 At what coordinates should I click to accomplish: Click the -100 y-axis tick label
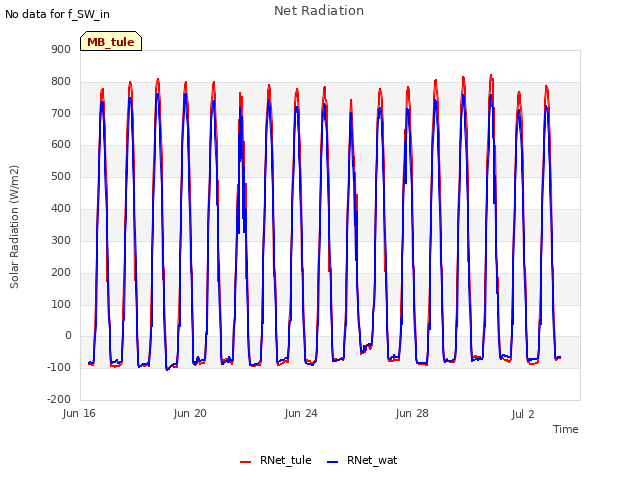pos(59,367)
